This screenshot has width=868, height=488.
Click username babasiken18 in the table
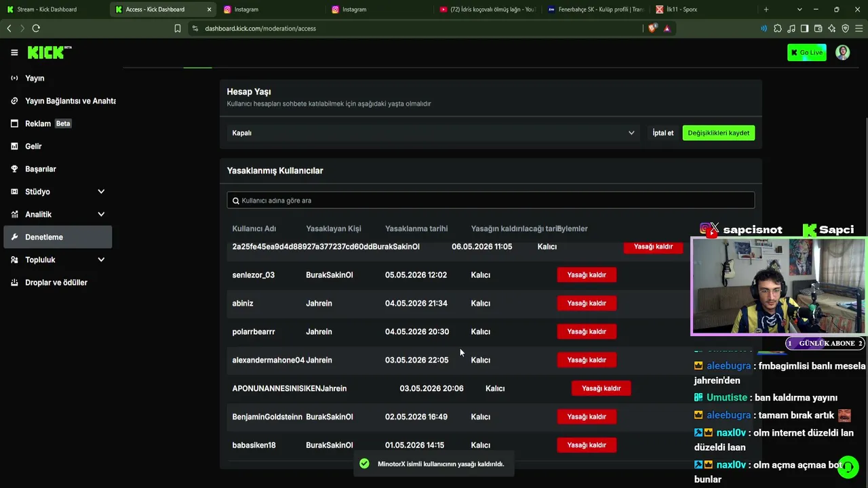(254, 445)
